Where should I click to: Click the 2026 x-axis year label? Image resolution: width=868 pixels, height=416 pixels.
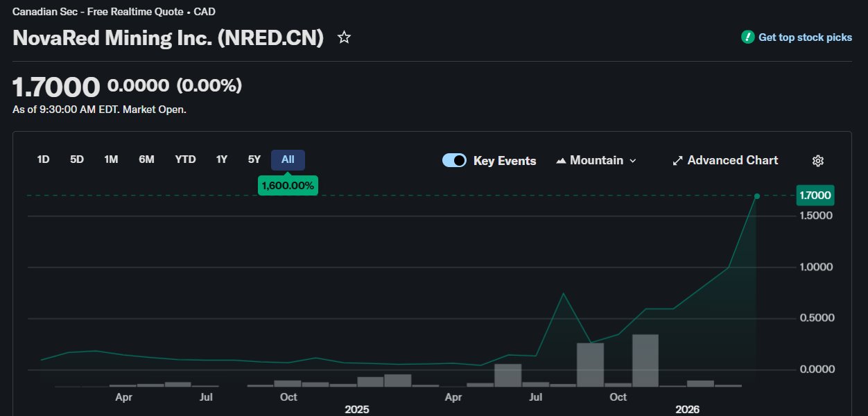[x=687, y=410]
